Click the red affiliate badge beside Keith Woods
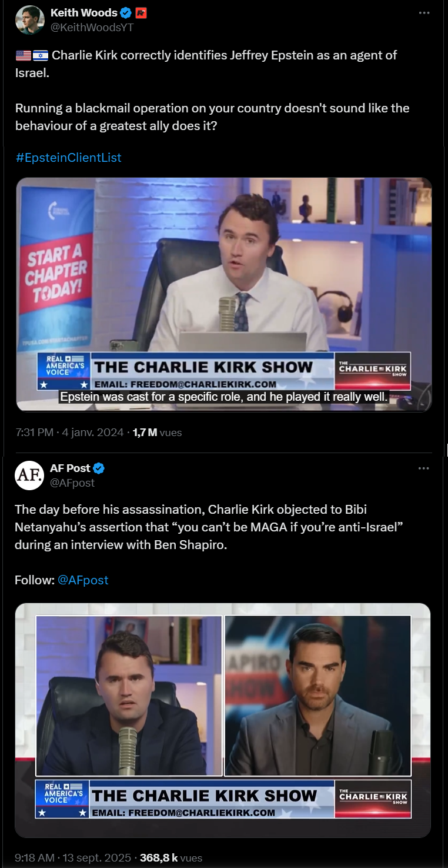Image resolution: width=448 pixels, height=868 pixels. click(141, 13)
